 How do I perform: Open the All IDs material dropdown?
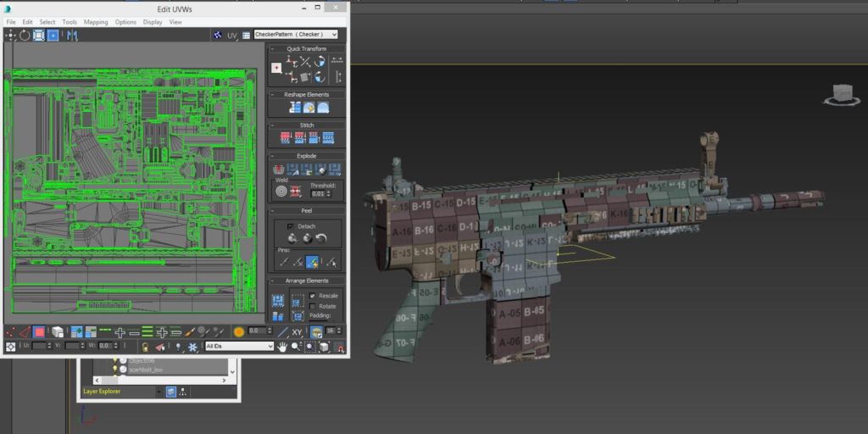tap(239, 347)
